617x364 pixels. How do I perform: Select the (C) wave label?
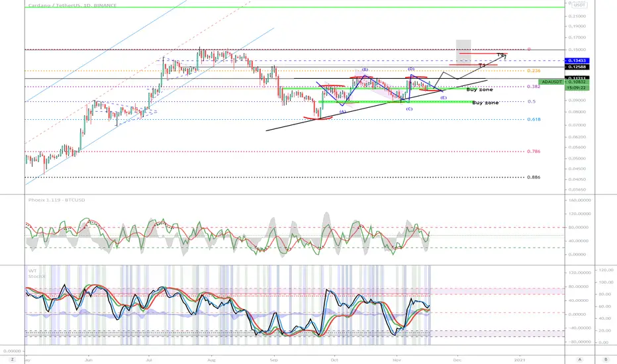coord(409,109)
